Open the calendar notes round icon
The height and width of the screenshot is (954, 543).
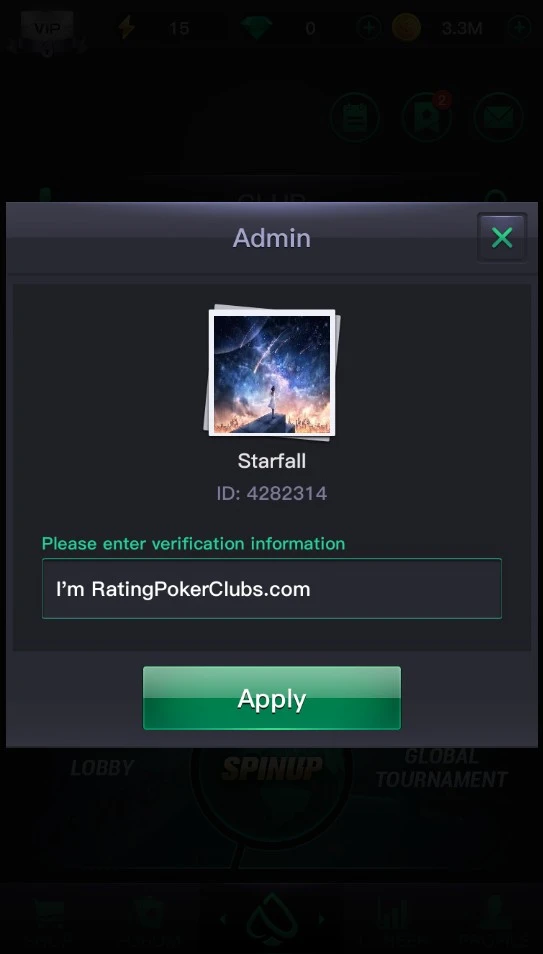355,117
